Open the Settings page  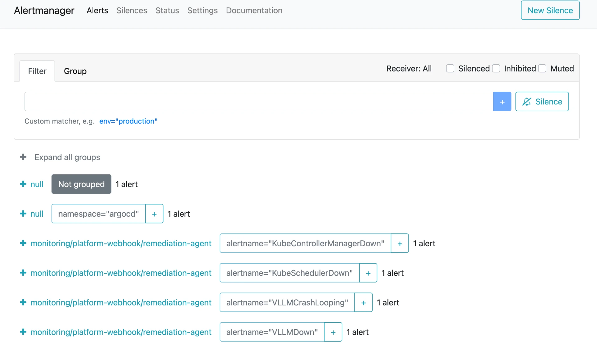[202, 11]
